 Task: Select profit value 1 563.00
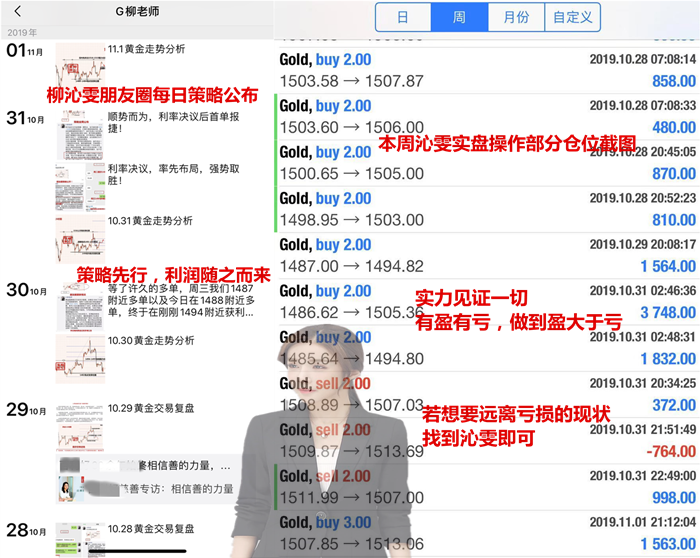click(668, 544)
